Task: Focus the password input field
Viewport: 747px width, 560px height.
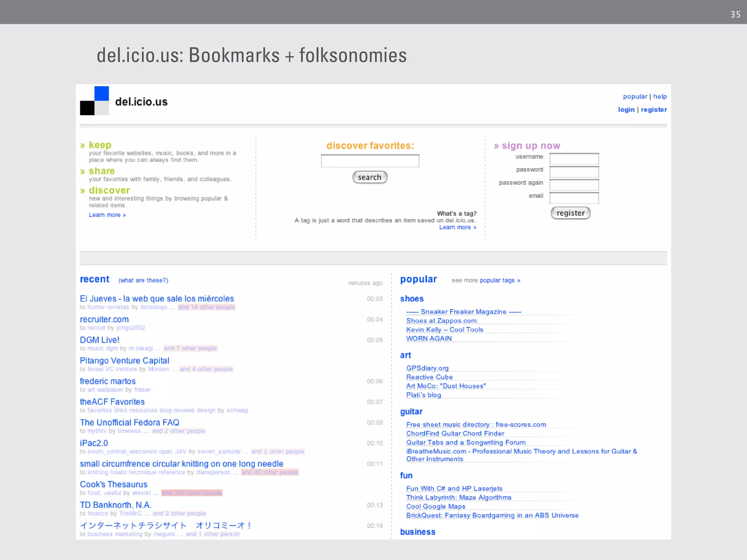Action: click(574, 172)
